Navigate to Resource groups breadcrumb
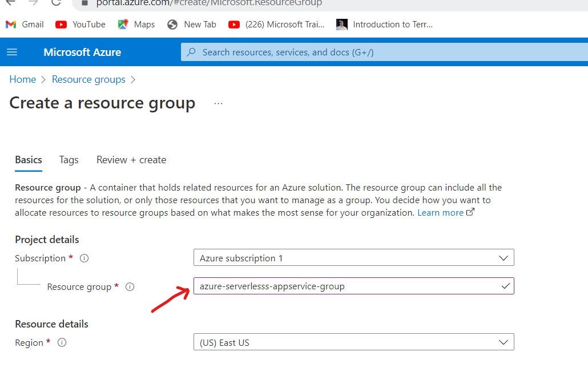 [x=88, y=79]
